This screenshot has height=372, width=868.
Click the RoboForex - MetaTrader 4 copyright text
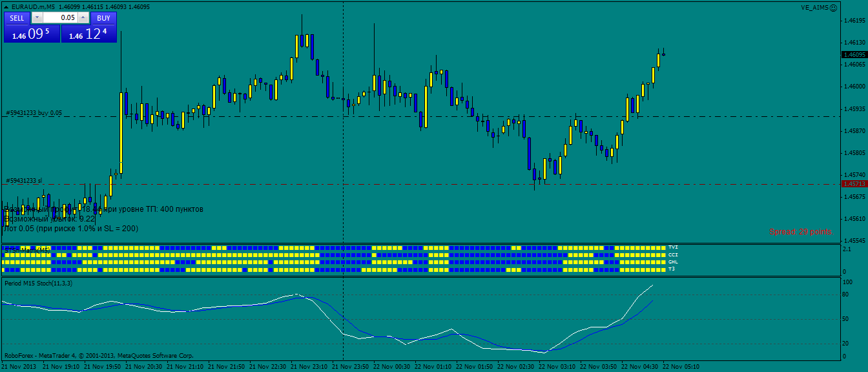coord(99,355)
